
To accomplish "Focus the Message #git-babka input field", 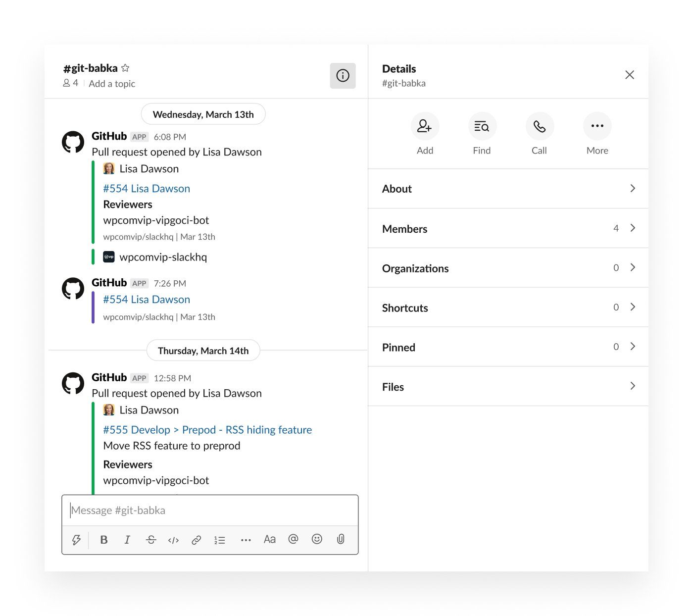I will (210, 511).
